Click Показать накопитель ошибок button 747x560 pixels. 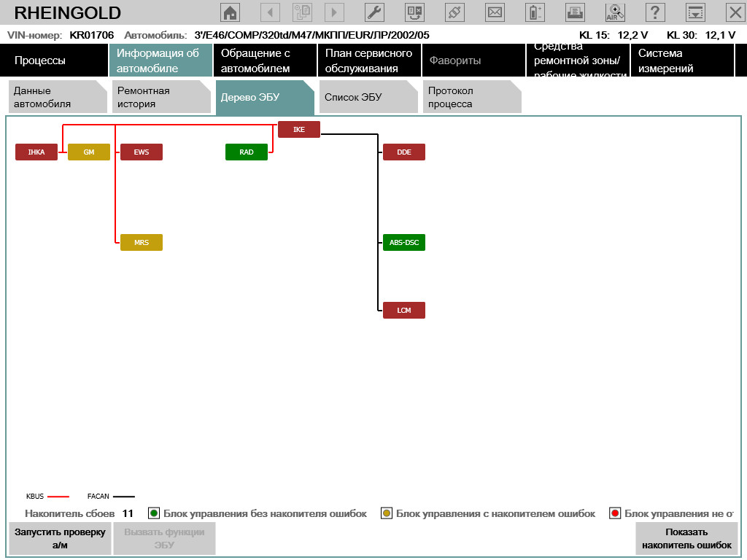(686, 539)
